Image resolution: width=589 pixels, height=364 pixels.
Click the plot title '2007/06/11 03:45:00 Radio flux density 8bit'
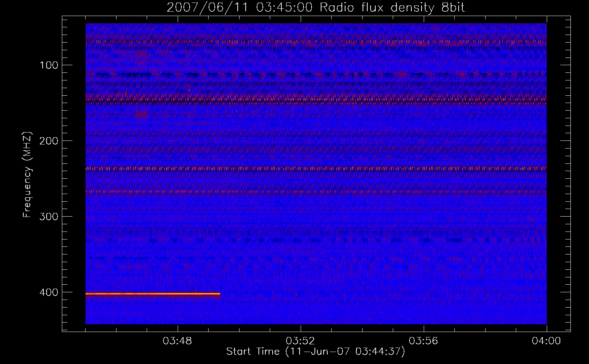pyautogui.click(x=316, y=8)
